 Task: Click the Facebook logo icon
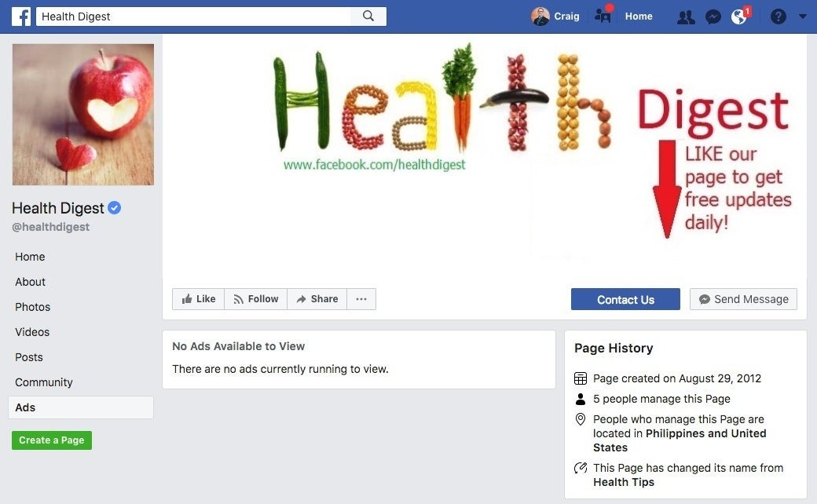click(21, 16)
